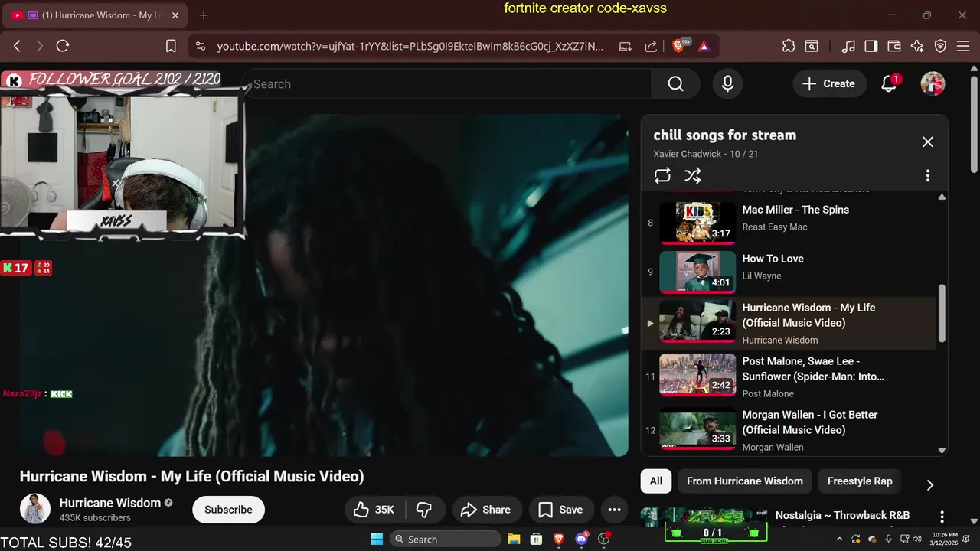Expand the system tray hidden icons chevron
This screenshot has width=980, height=551.
tap(840, 540)
